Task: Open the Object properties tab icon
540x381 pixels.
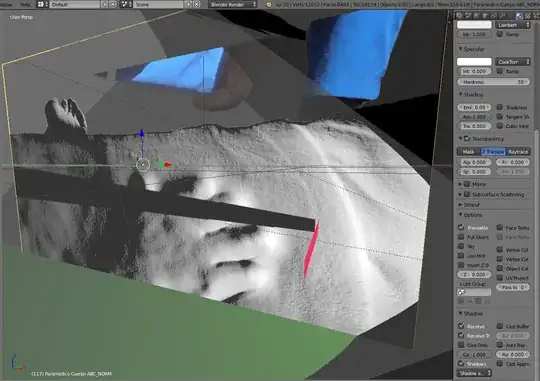Action: coord(485,15)
